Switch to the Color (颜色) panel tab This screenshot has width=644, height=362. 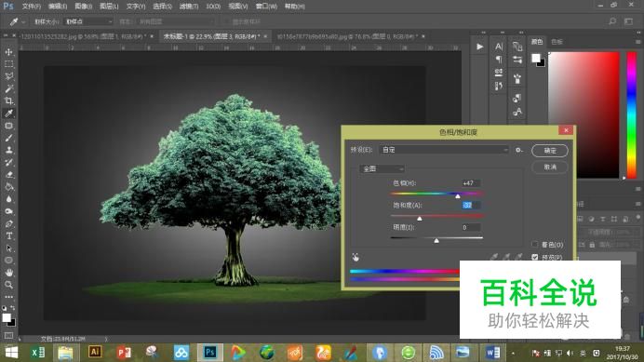(537, 42)
